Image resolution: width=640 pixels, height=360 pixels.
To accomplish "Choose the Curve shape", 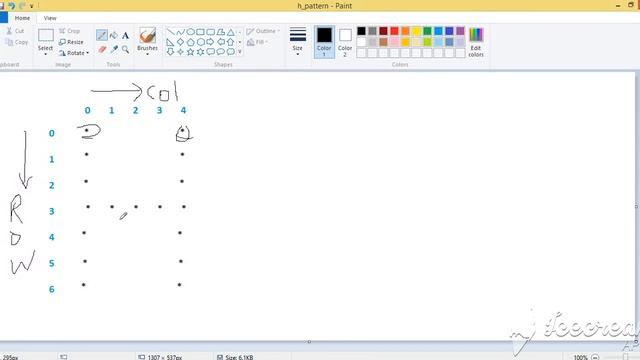I will click(180, 32).
